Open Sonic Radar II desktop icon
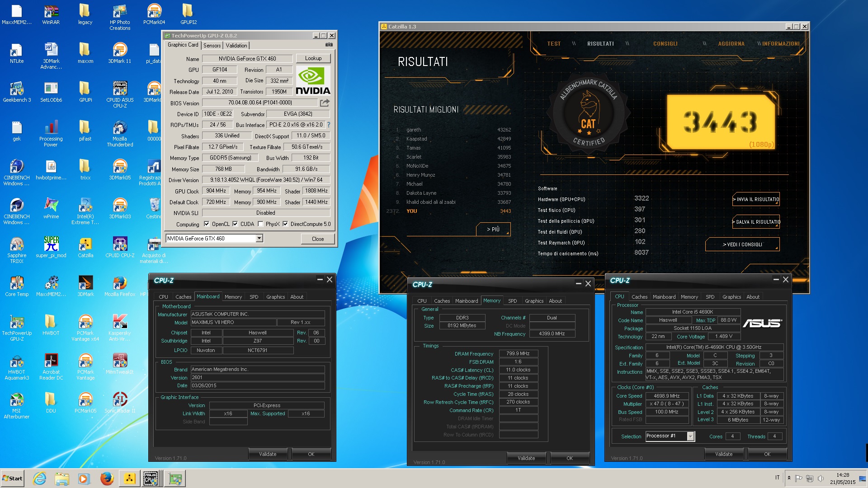This screenshot has height=488, width=868. pos(120,403)
